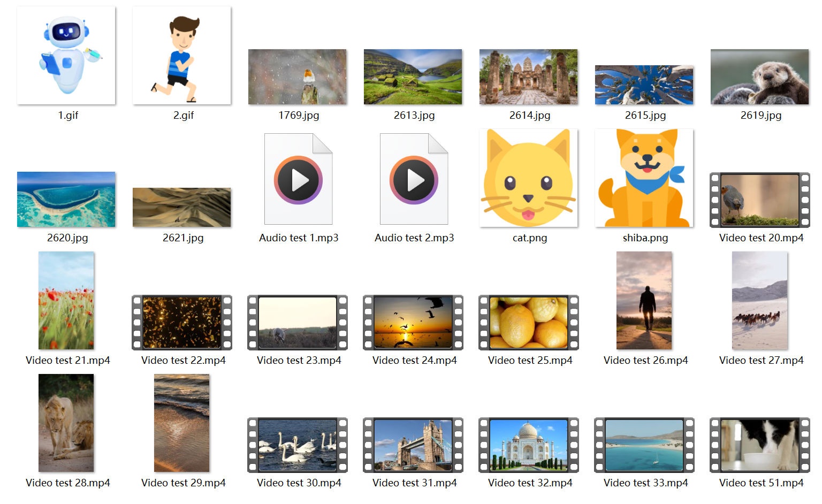This screenshot has width=822, height=504.
Task: Open Video test 21.mp4 poppy field
Action: [66, 301]
